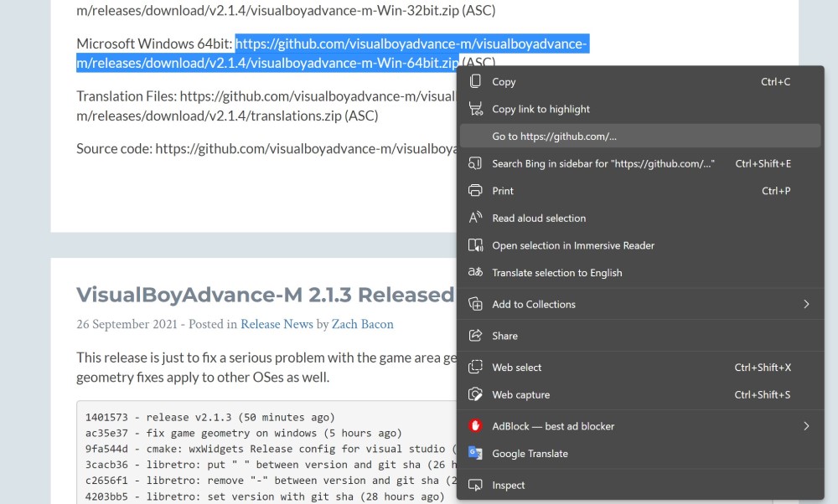Open Inspect from the context menu
838x504 pixels.
click(508, 485)
